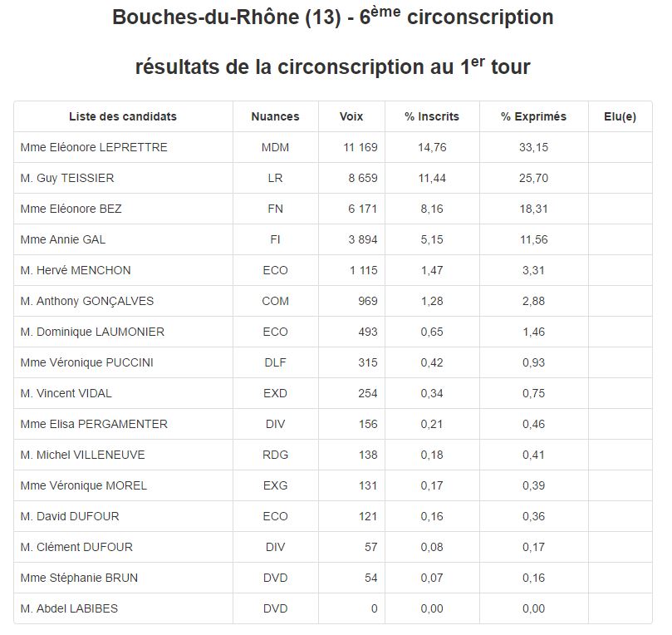Click the MDM nuance label
Viewport: 672px width, 635px height.
click(275, 147)
